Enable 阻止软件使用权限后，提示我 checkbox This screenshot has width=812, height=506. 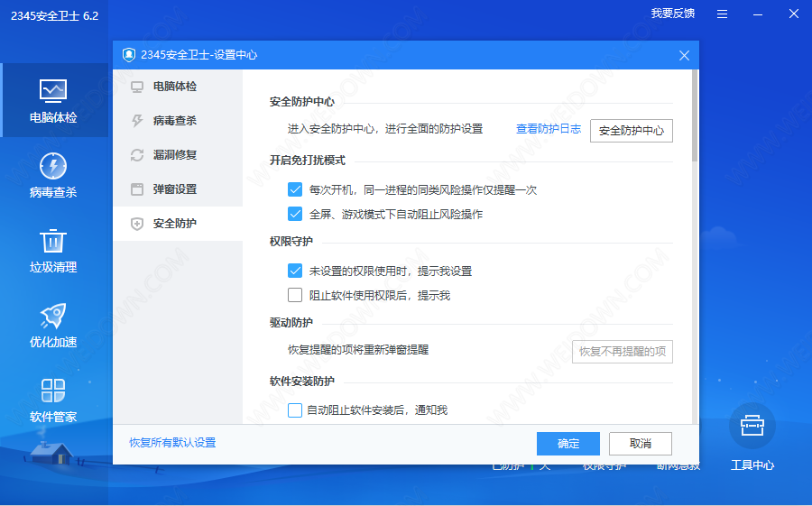[x=294, y=295]
